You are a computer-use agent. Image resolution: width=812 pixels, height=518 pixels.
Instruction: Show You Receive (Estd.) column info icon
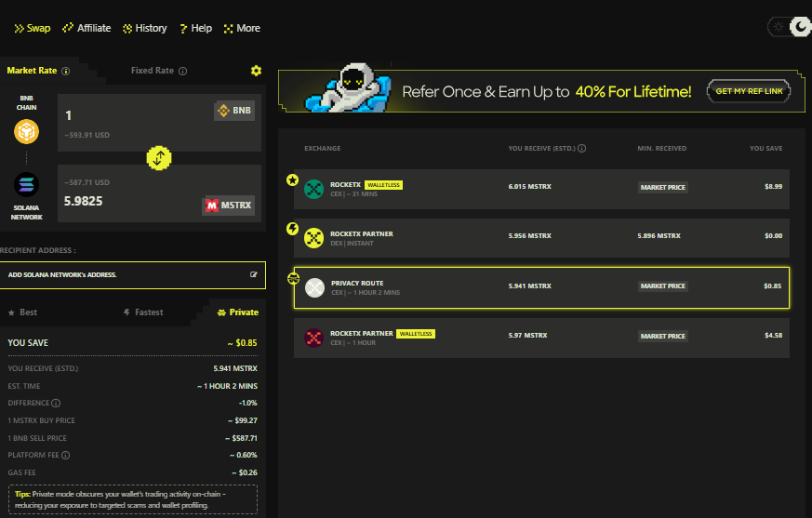point(581,149)
